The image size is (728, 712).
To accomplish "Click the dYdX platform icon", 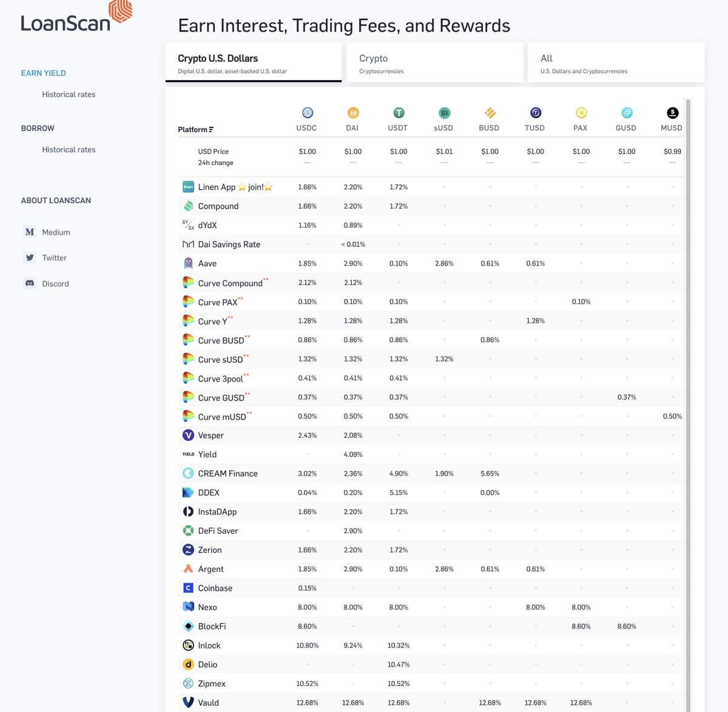I will [189, 225].
